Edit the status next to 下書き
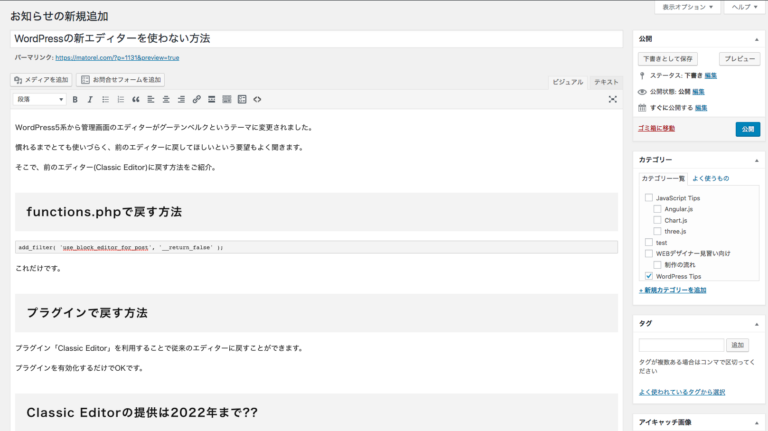The height and width of the screenshot is (431, 768). click(711, 75)
